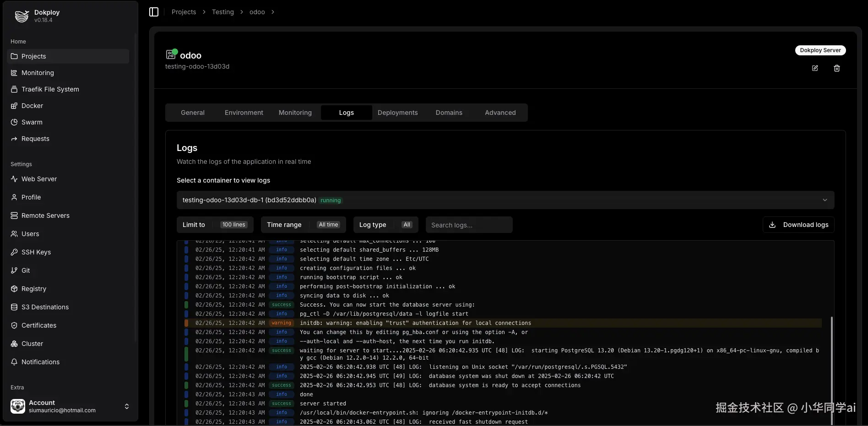
Task: Switch to the Environment tab
Action: tap(244, 113)
